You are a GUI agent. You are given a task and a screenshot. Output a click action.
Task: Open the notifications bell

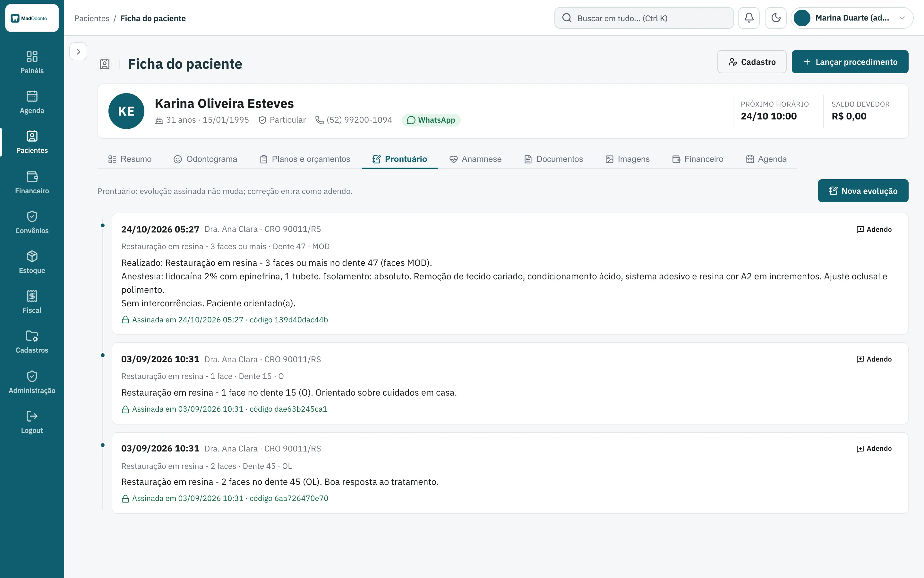point(749,18)
